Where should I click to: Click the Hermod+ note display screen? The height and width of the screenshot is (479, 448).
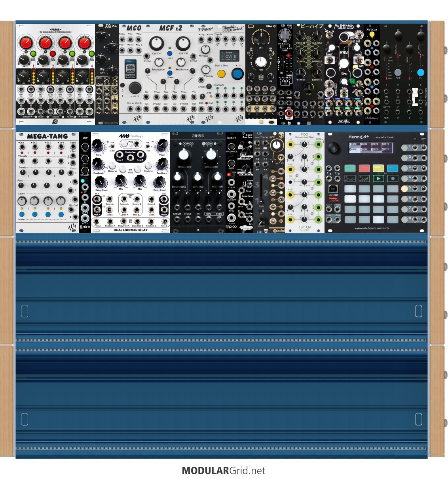(x=371, y=147)
